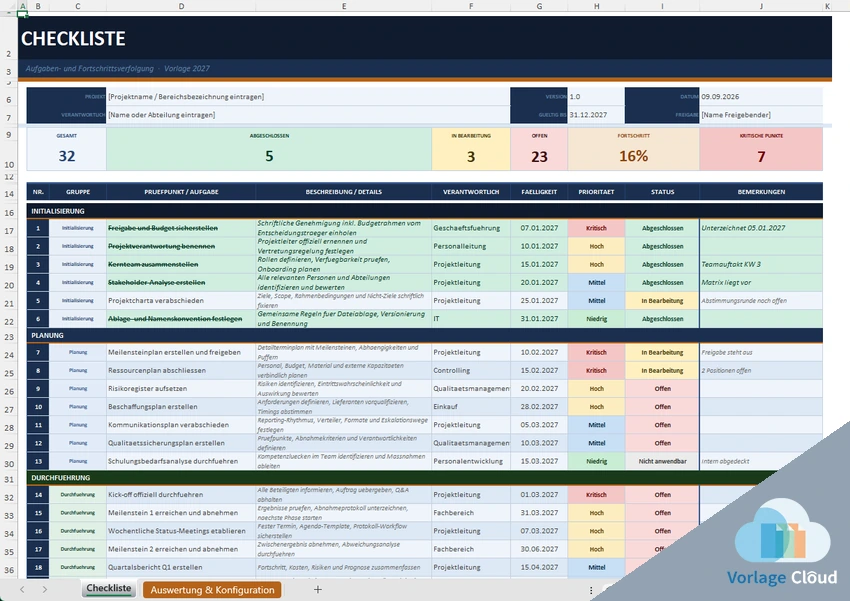This screenshot has width=850, height=601.
Task: Open the Auswertung & Konfiguration sheet tab
Action: (x=212, y=590)
